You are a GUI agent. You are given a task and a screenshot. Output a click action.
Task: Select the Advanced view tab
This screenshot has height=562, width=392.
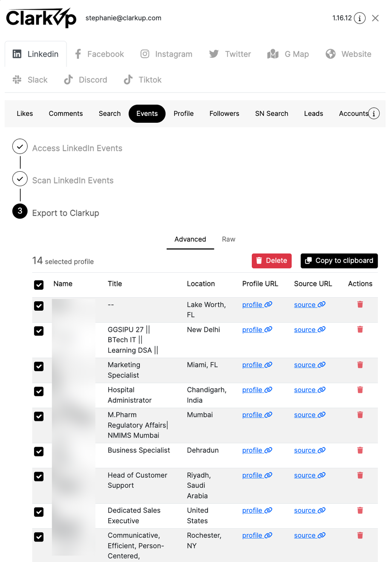[190, 239]
